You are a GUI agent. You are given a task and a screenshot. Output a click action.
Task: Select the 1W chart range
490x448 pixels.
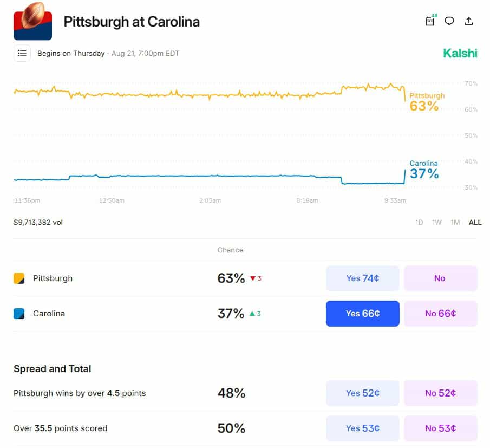pos(436,222)
